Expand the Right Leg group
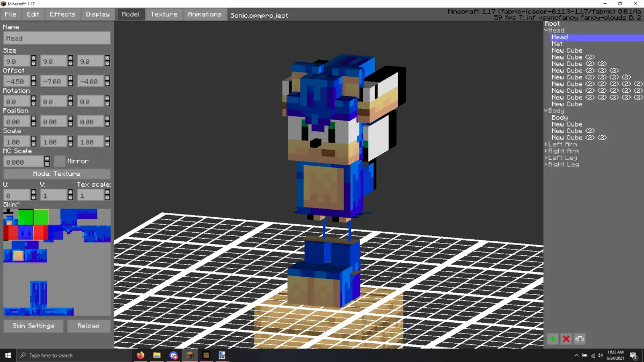 [x=546, y=165]
